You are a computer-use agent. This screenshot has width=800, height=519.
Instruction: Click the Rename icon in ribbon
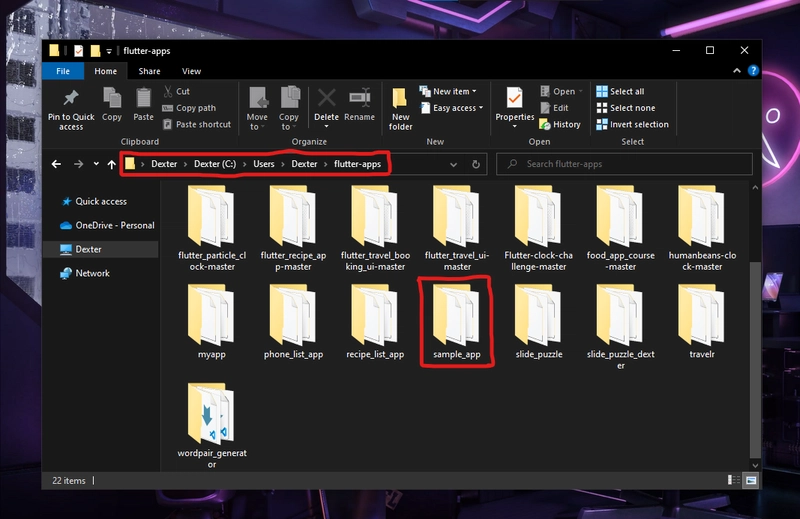click(360, 99)
